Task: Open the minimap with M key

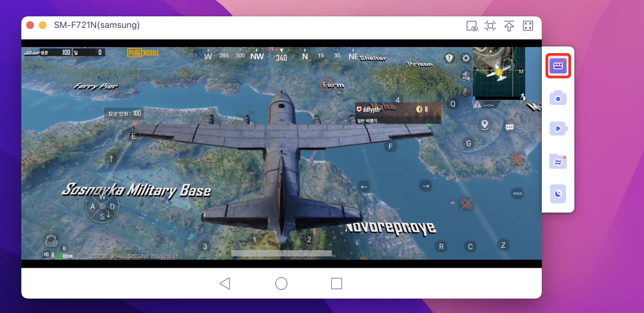Action: click(x=521, y=72)
